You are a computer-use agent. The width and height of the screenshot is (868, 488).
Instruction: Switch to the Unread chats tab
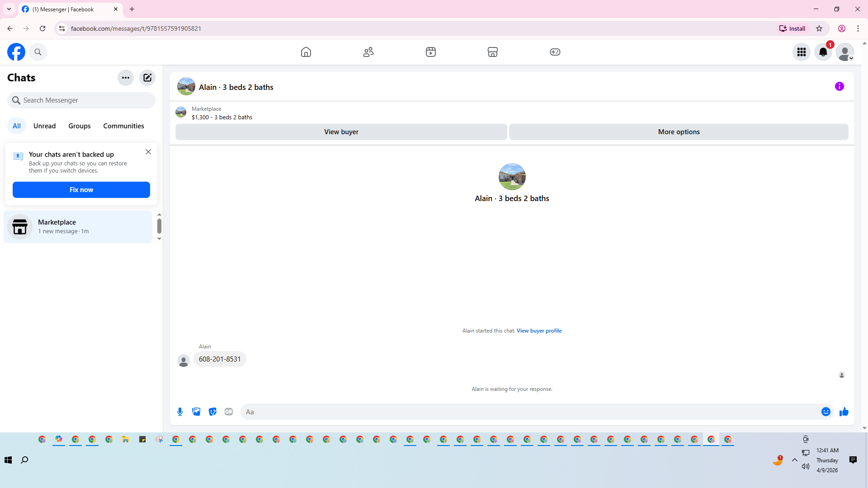pyautogui.click(x=44, y=126)
